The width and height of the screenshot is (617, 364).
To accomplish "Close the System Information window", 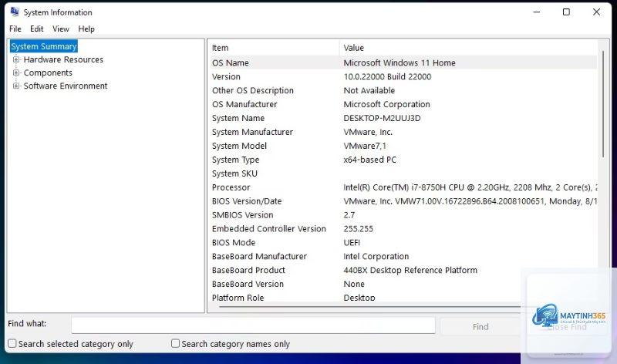I will tap(596, 12).
